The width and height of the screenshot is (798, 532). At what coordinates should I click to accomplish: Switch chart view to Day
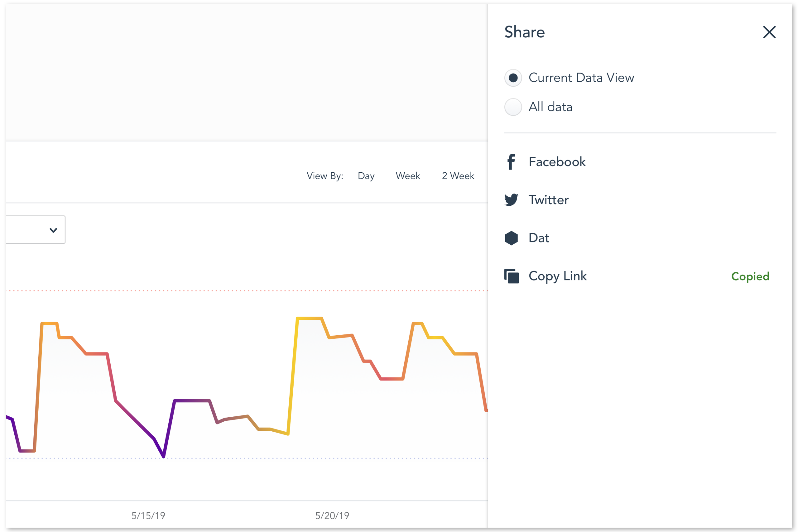(366, 176)
